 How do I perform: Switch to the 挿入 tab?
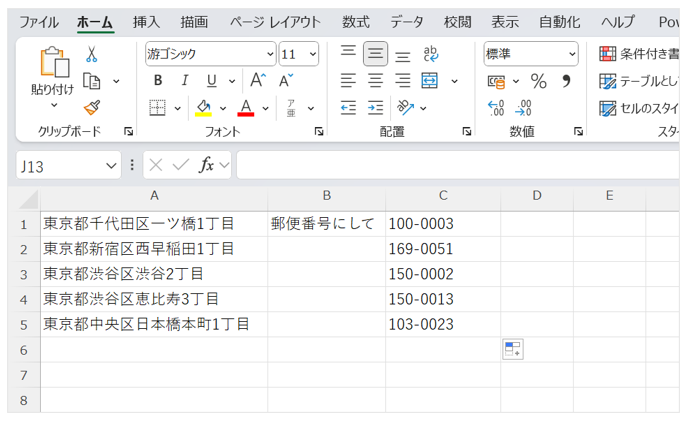point(147,22)
